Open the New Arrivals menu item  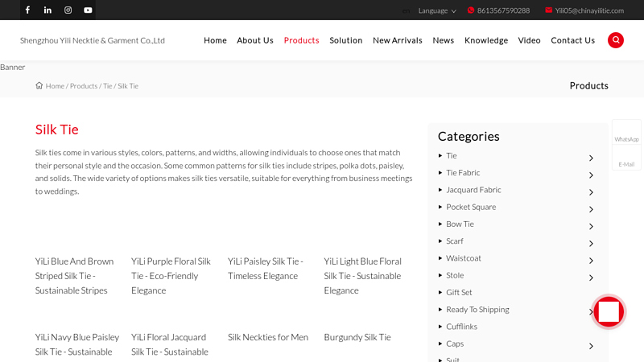pyautogui.click(x=397, y=40)
